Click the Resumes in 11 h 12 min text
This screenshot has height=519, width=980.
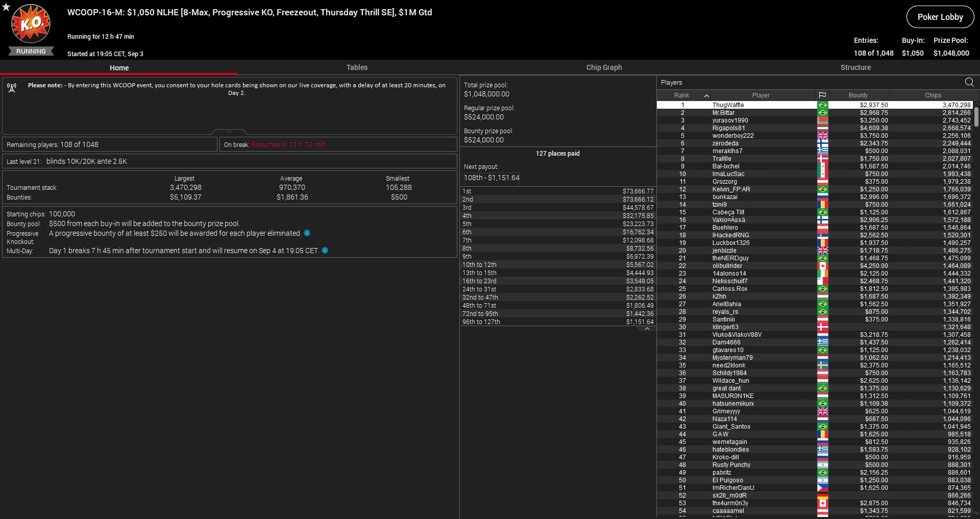(x=288, y=144)
